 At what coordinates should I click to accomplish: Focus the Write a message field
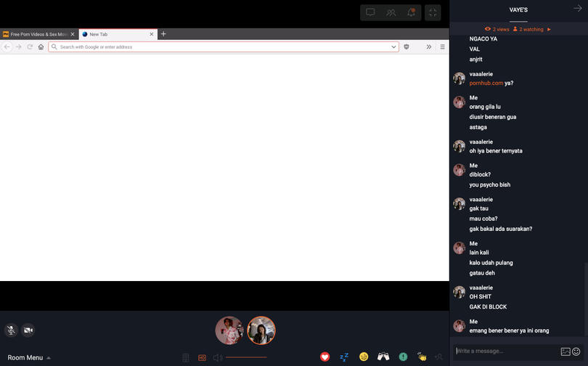tap(506, 351)
